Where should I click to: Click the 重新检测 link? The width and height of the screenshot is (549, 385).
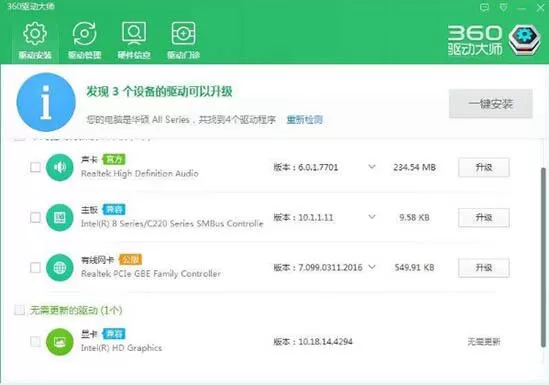[305, 120]
